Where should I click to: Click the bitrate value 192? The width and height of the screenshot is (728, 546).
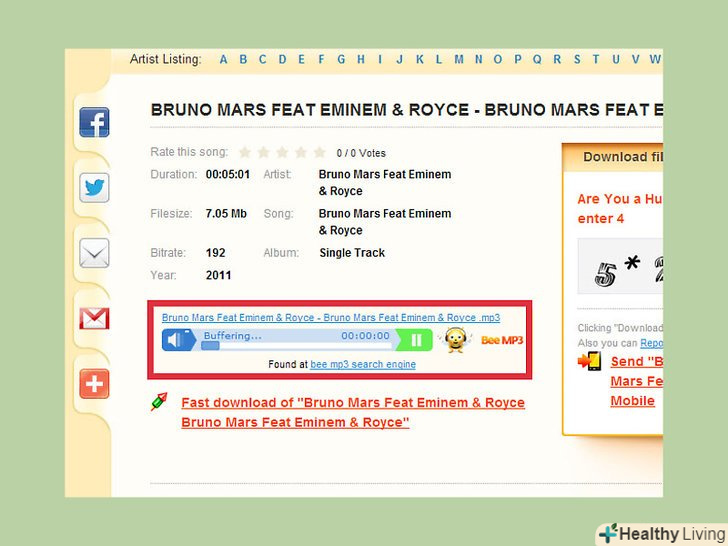pyautogui.click(x=215, y=253)
